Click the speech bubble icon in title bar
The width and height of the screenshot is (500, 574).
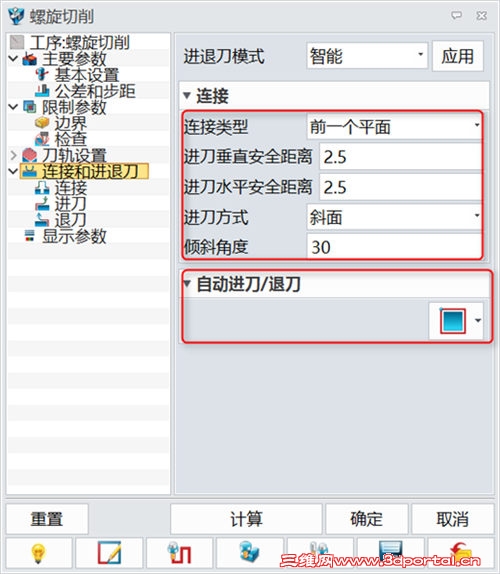click(x=456, y=15)
